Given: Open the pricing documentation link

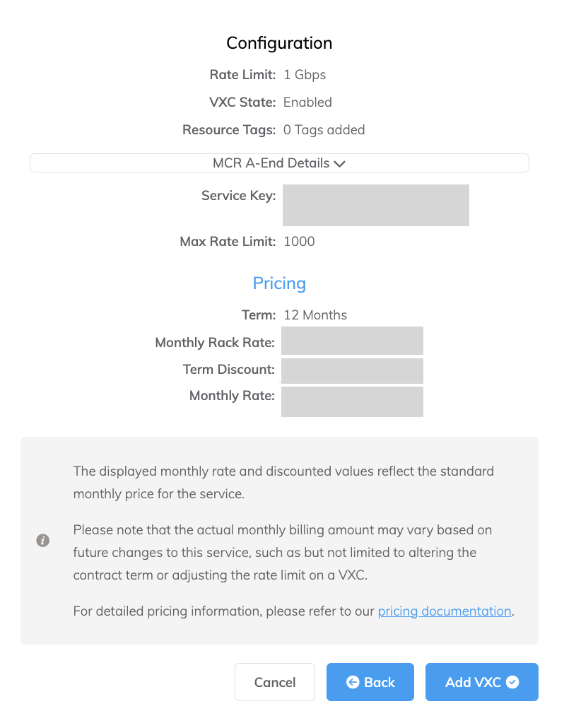Looking at the screenshot, I should coord(445,611).
